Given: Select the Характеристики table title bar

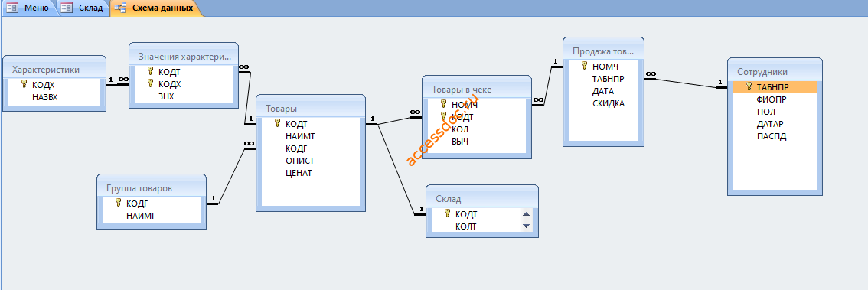Looking at the screenshot, I should tap(54, 69).
